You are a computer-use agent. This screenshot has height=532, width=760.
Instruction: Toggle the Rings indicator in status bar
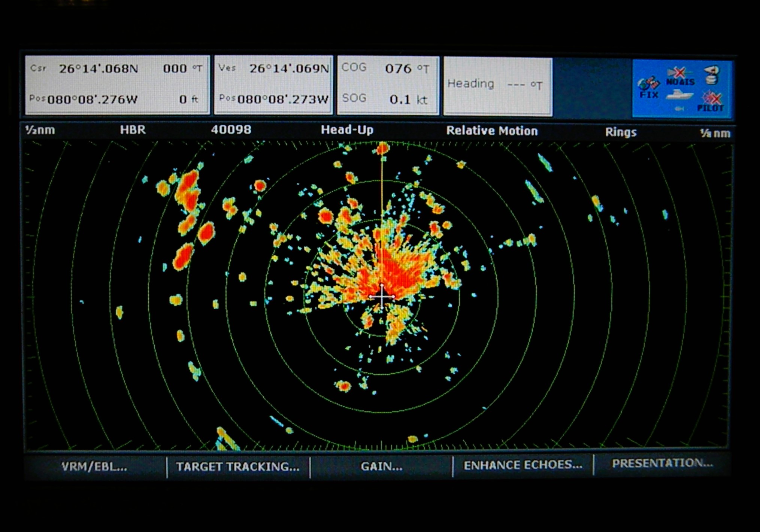coord(621,132)
